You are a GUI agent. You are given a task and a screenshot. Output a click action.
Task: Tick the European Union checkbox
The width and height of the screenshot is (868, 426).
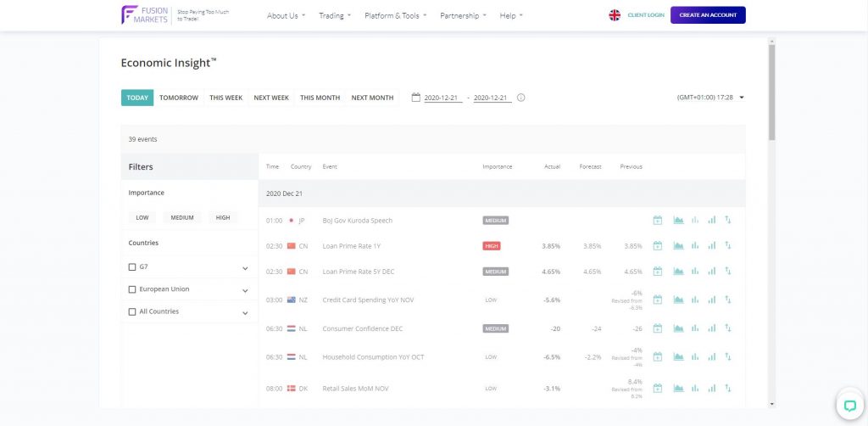[132, 289]
